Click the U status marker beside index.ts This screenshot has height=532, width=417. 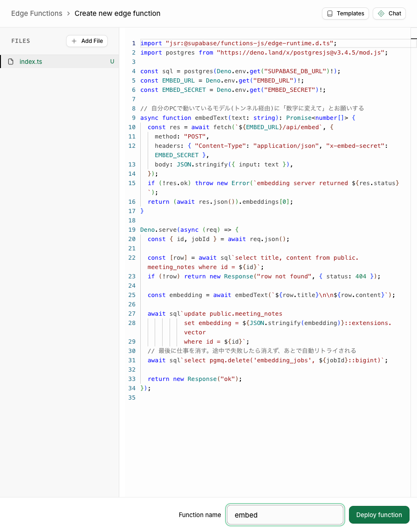point(112,62)
